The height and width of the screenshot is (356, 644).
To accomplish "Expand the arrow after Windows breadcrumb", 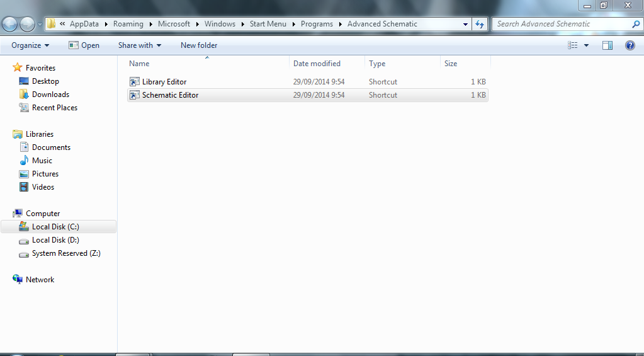I will 242,24.
